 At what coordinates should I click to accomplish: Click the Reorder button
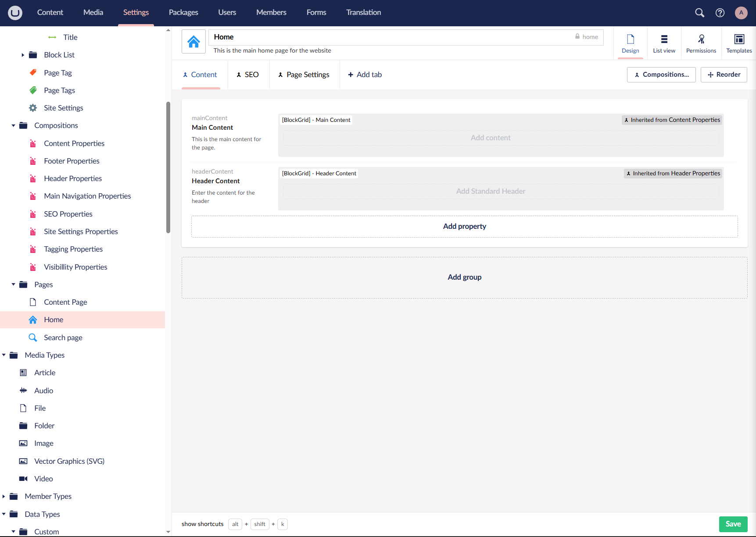[724, 75]
